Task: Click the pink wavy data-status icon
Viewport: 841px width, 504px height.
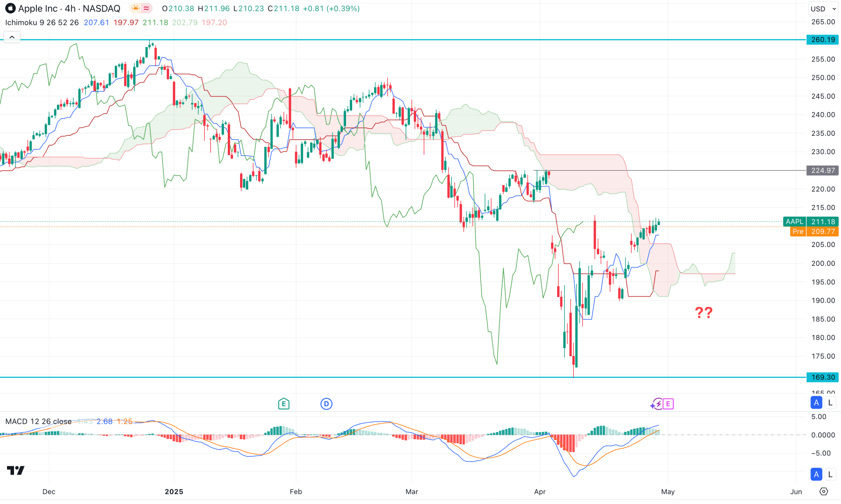Action: (x=146, y=8)
